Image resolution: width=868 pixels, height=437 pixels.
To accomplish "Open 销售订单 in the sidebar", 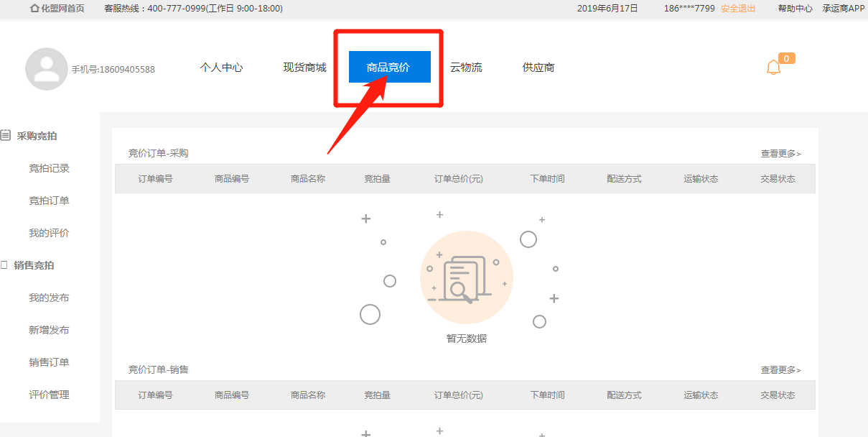I will pyautogui.click(x=49, y=362).
